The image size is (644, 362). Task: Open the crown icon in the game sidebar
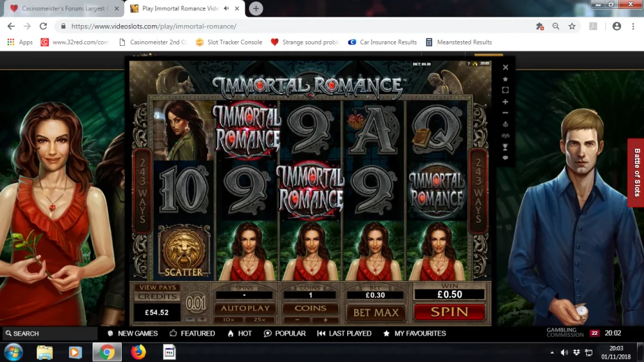tap(506, 124)
